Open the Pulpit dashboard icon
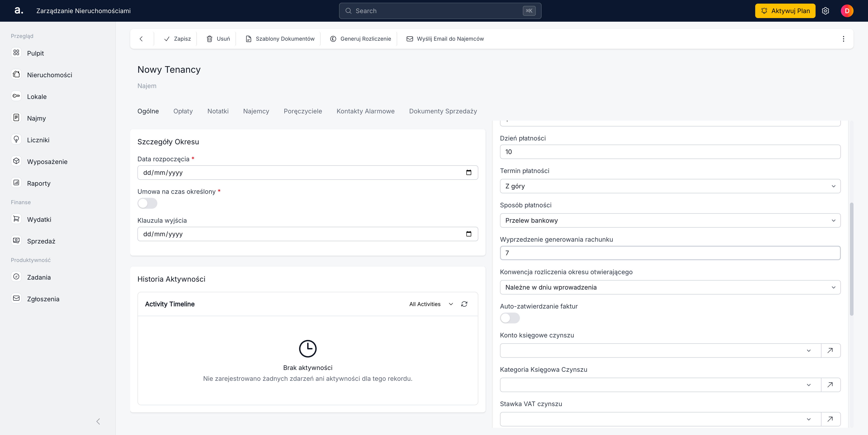The image size is (868, 435). coord(16,53)
